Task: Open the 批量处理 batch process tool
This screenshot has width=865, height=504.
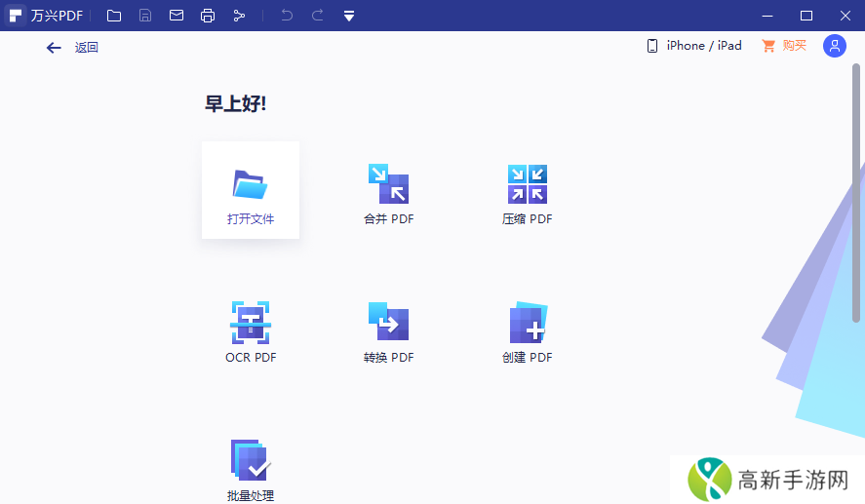Action: click(251, 468)
